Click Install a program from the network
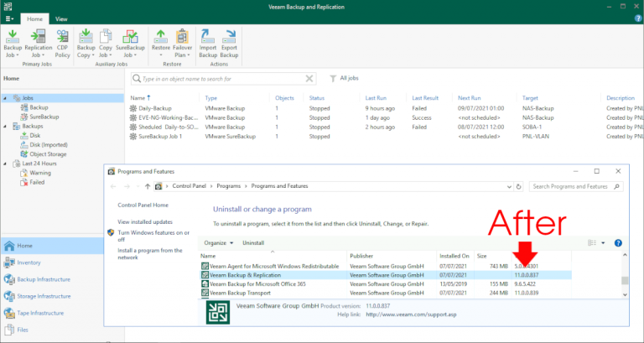644x343 pixels. (150, 254)
